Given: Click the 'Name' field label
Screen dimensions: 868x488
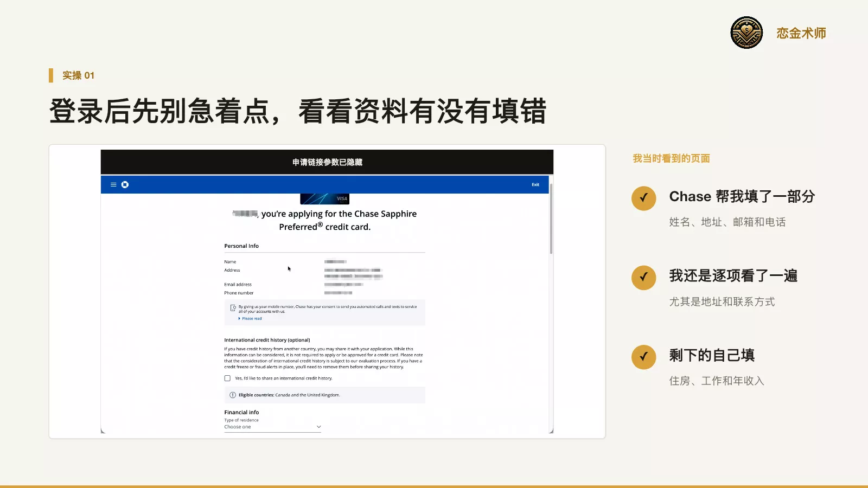Looking at the screenshot, I should (x=230, y=262).
